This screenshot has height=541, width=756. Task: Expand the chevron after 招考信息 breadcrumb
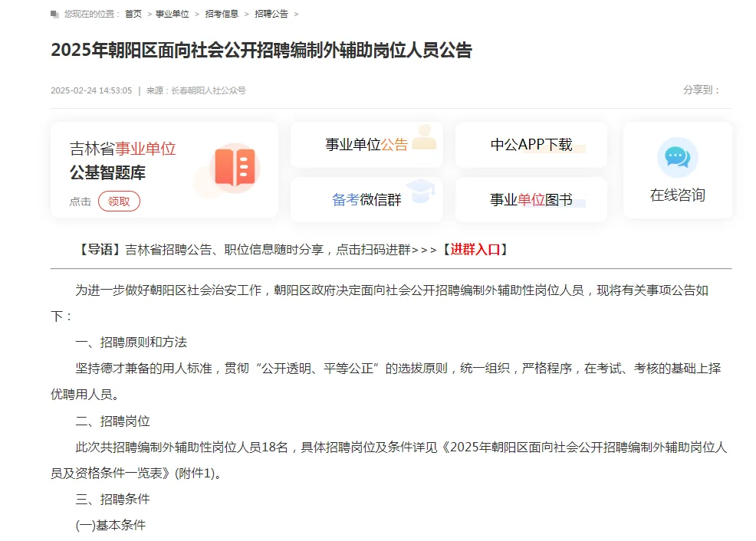[x=245, y=13]
